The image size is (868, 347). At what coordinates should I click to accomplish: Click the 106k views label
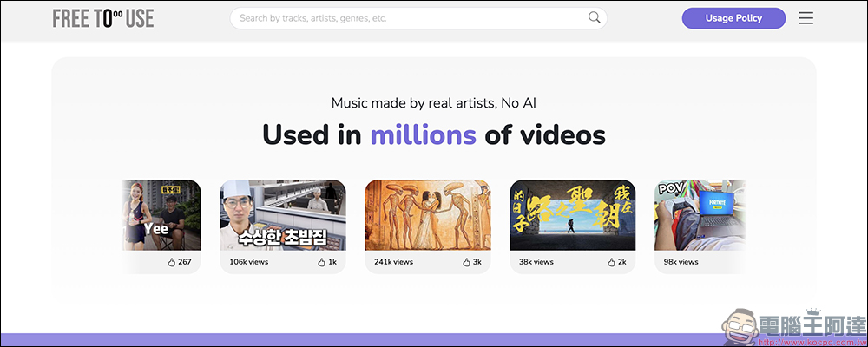click(x=249, y=262)
